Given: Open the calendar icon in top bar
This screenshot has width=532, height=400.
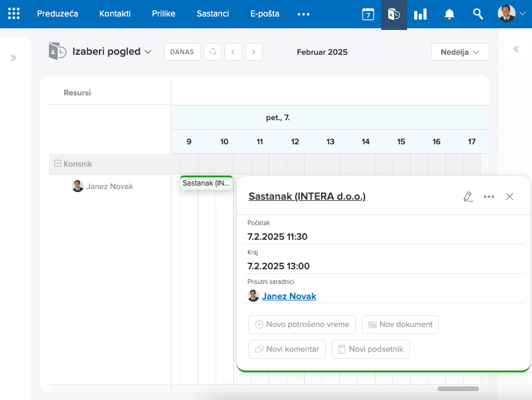Looking at the screenshot, I should click(368, 14).
